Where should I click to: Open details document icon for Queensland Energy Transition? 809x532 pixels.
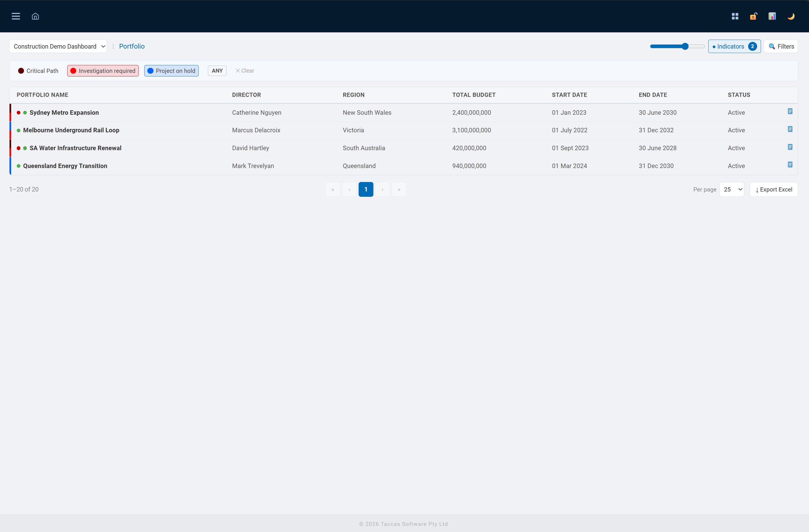pyautogui.click(x=790, y=164)
